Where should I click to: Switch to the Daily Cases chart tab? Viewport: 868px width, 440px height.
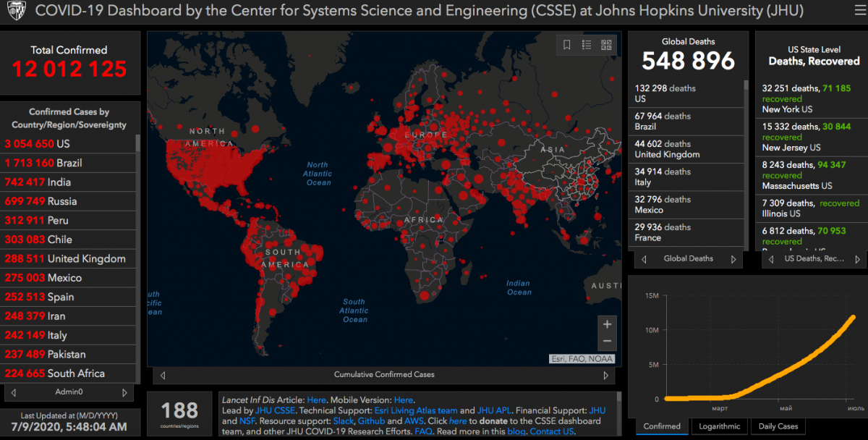coord(778,426)
